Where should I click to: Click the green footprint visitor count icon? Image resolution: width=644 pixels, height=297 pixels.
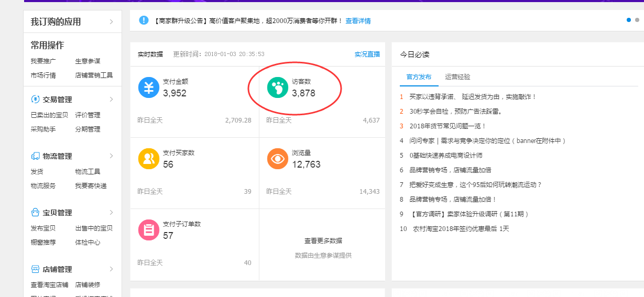pyautogui.click(x=278, y=87)
